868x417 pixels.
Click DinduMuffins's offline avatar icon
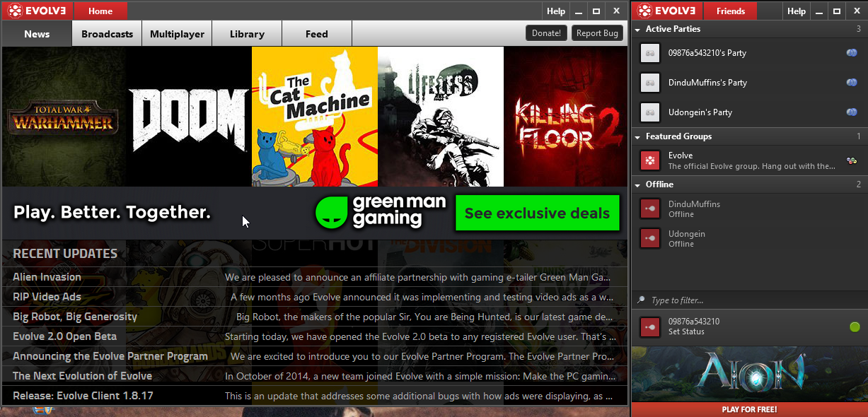649,208
